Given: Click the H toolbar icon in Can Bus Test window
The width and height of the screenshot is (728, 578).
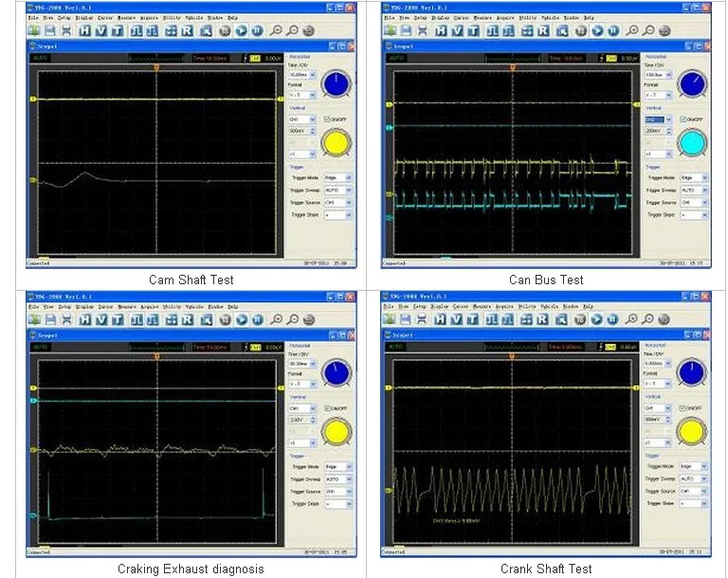Looking at the screenshot, I should point(440,30).
